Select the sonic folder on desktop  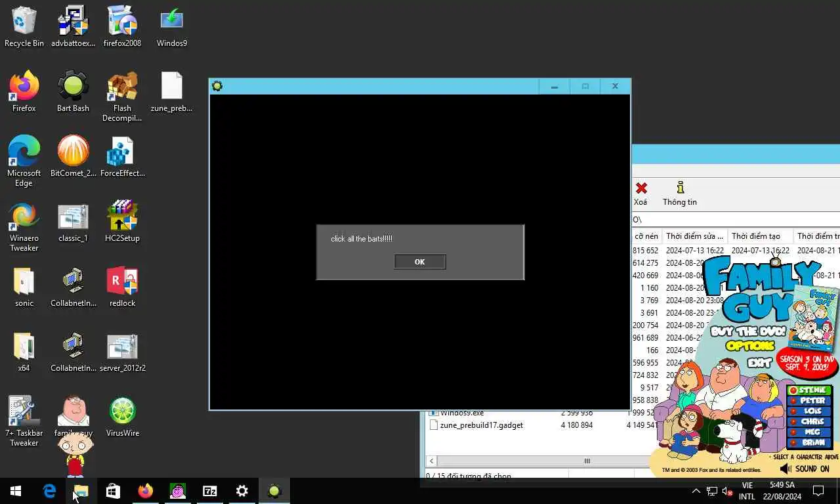[24, 287]
